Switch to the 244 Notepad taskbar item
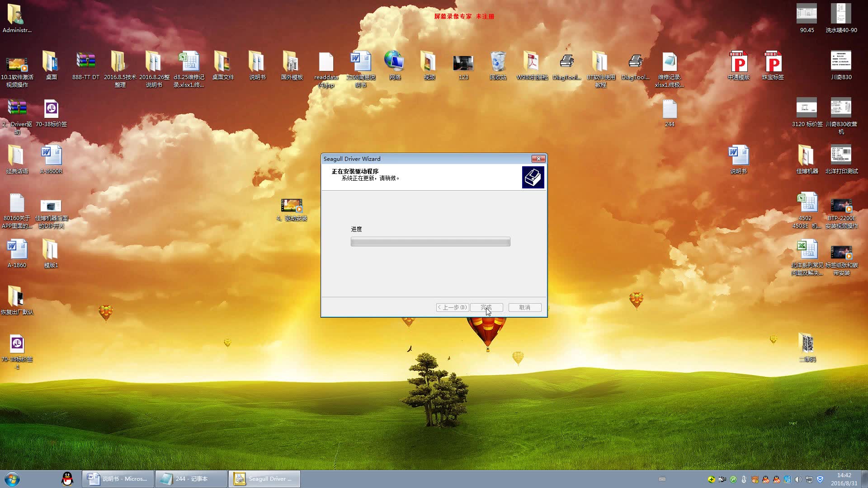Viewport: 868px width, 488px height. [x=191, y=479]
